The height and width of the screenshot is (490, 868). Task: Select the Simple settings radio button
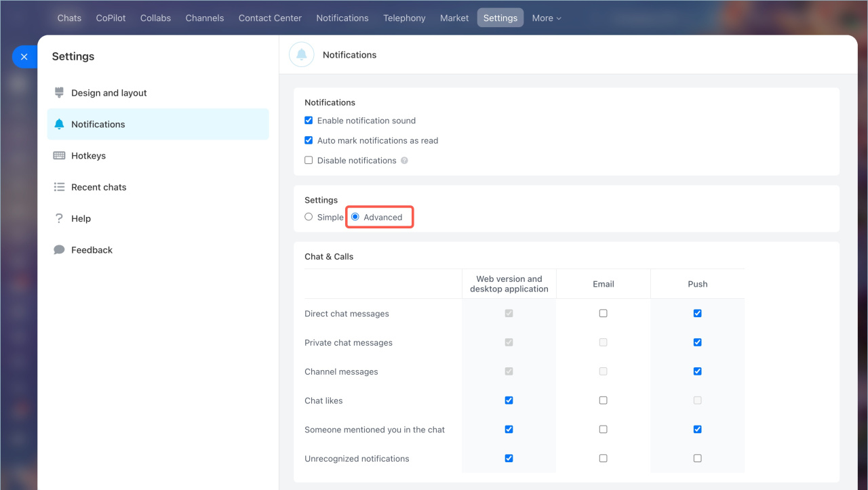coord(309,217)
